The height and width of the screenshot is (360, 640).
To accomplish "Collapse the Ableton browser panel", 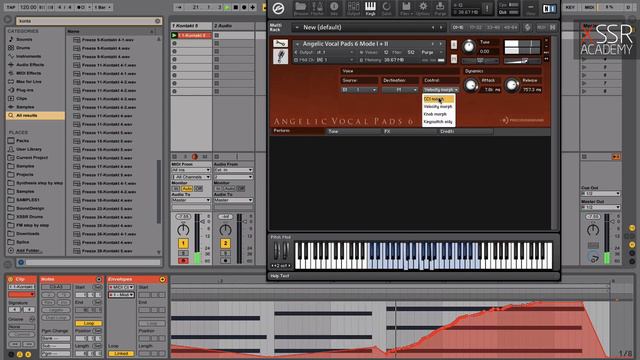I will click(x=7, y=20).
